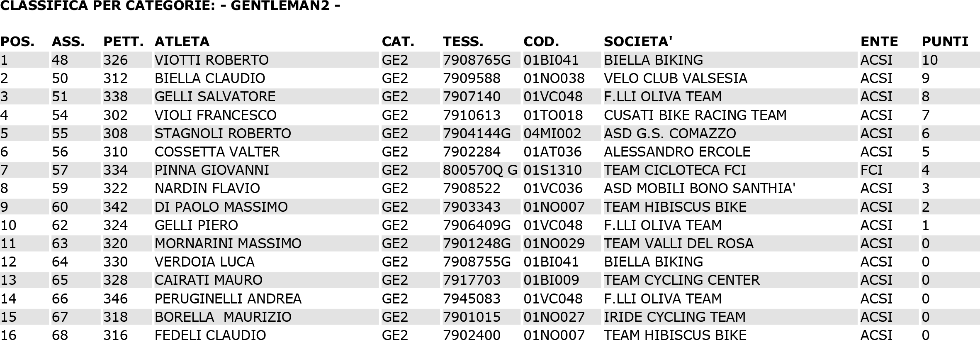This screenshot has height=340, width=980.
Task: Click the ATLETA column header
Action: pyautogui.click(x=182, y=42)
